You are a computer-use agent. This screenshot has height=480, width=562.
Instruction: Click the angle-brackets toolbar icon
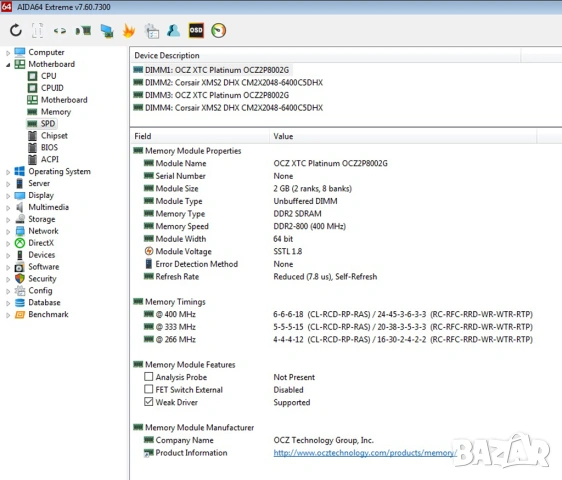pyautogui.click(x=59, y=31)
